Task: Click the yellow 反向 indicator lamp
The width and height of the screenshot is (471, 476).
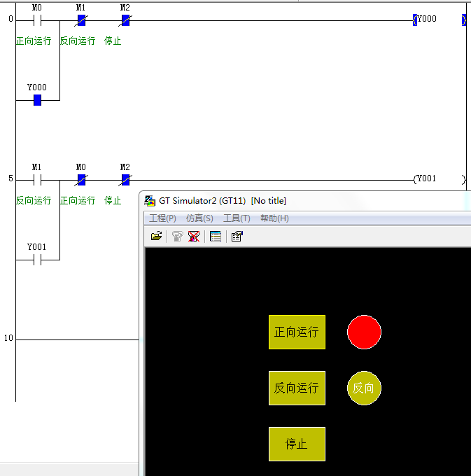Action: click(364, 388)
